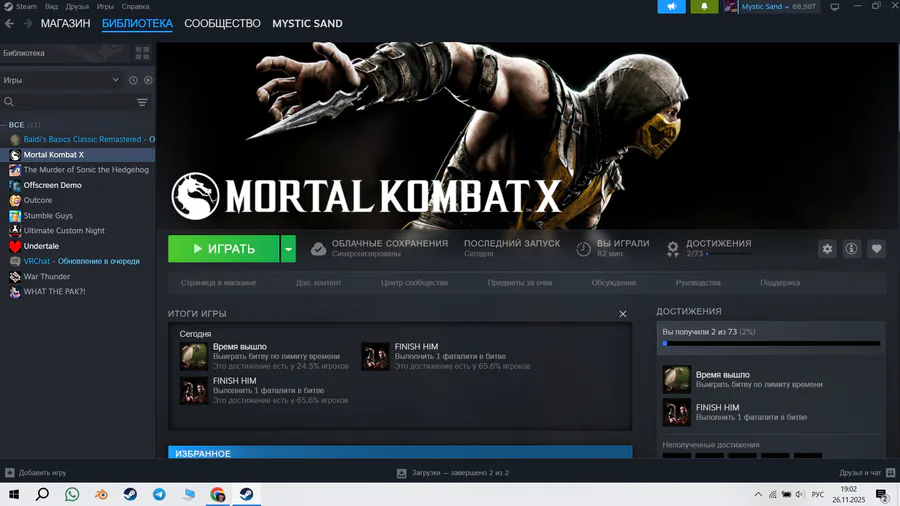Switch to Big Picture mode icon

click(835, 6)
